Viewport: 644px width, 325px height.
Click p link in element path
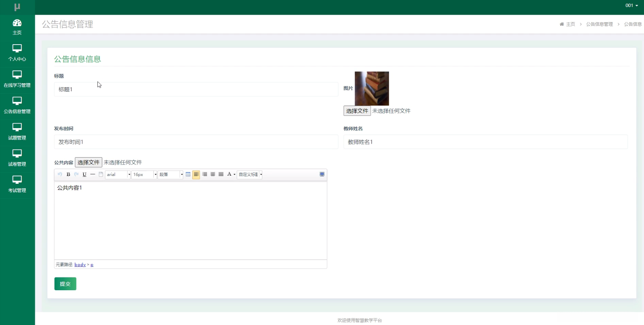pyautogui.click(x=92, y=265)
